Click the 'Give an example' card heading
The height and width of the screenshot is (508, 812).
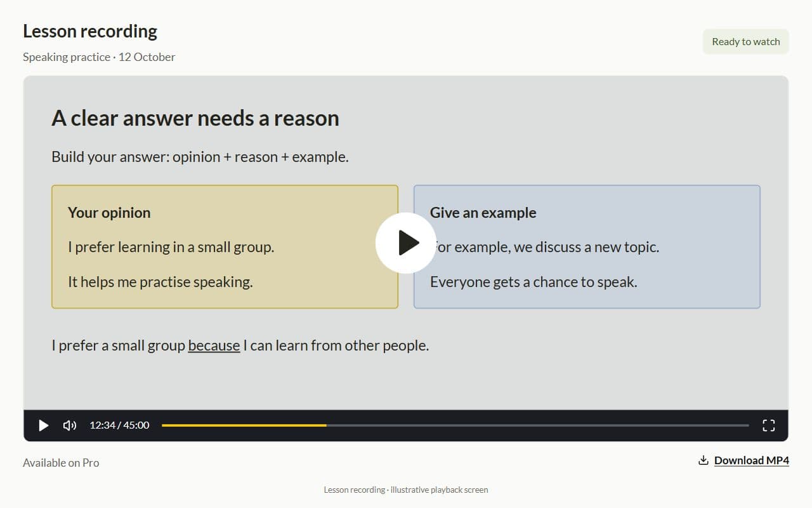[483, 213]
